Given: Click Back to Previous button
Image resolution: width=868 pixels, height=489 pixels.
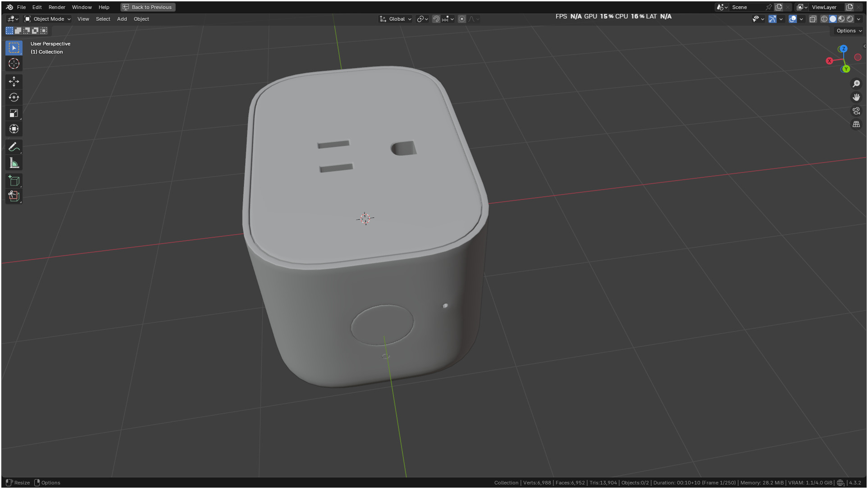Looking at the screenshot, I should point(148,7).
